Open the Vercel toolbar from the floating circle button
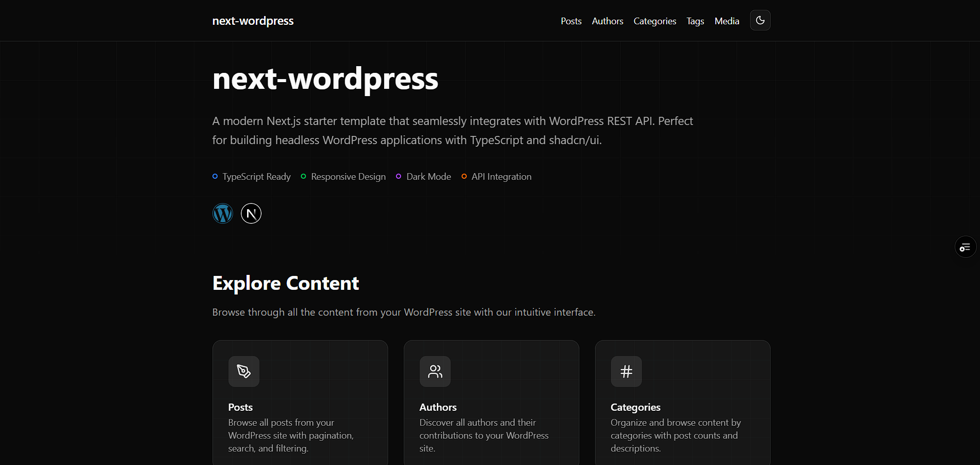Screen dimensions: 980x465 (965, 246)
